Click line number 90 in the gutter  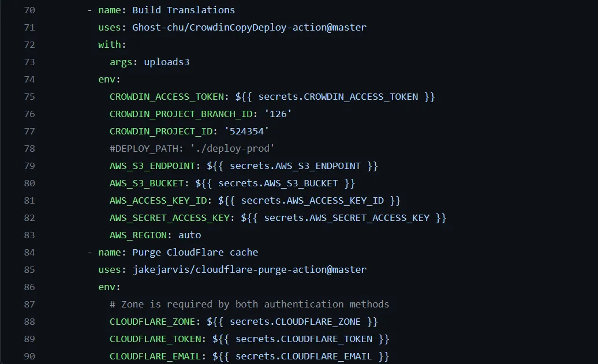tap(29, 356)
